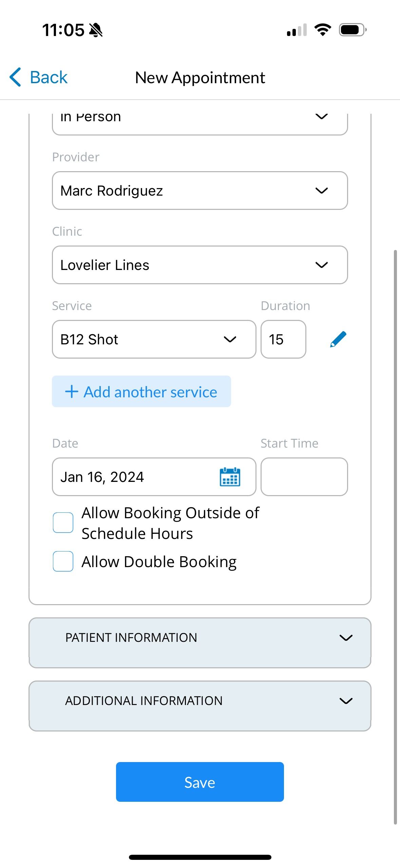Image resolution: width=400 pixels, height=868 pixels.
Task: Open the calendar date picker icon
Action: click(x=230, y=477)
